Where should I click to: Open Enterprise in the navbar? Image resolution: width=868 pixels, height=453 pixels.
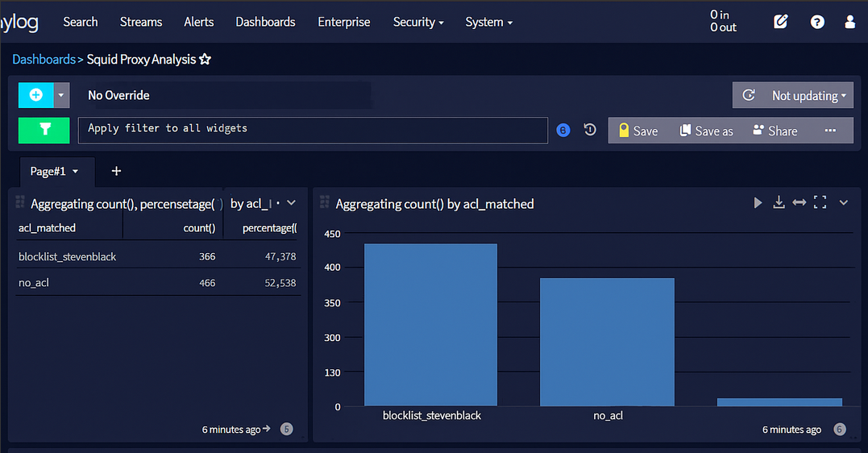tap(344, 22)
